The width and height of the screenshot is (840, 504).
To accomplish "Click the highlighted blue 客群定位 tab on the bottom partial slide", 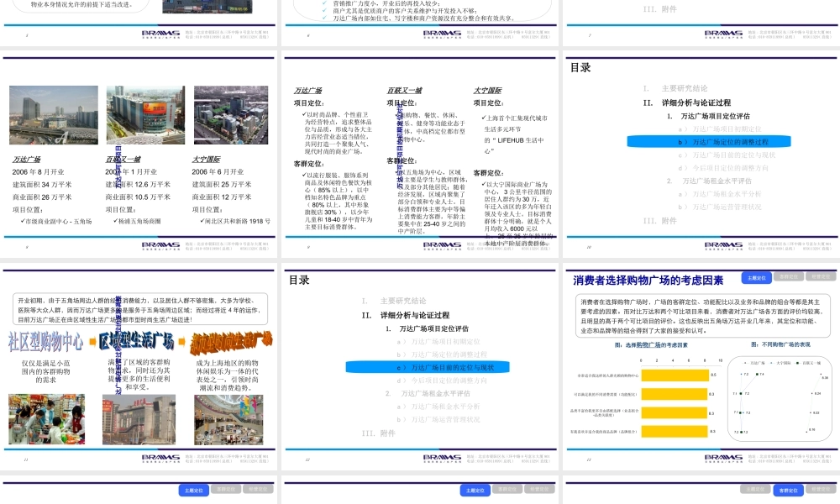I will (789, 490).
